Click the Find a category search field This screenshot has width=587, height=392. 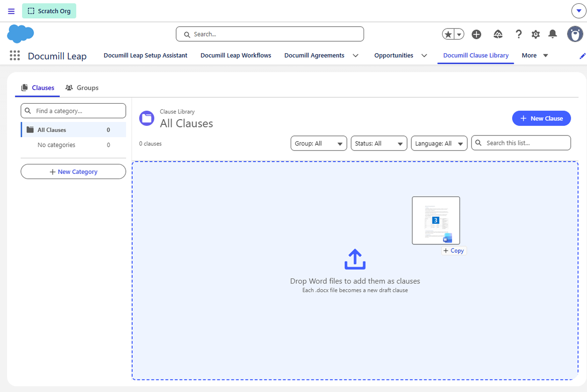point(73,111)
